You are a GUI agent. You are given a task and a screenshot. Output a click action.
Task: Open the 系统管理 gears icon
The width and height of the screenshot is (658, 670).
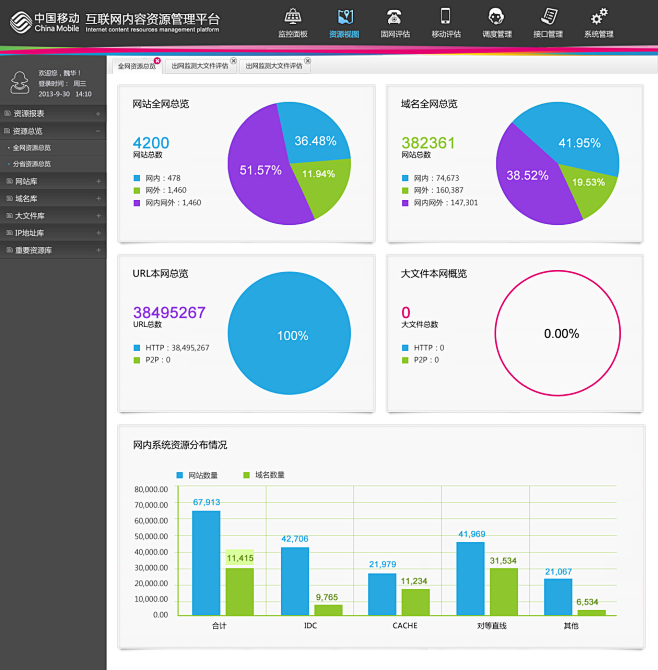click(x=599, y=17)
